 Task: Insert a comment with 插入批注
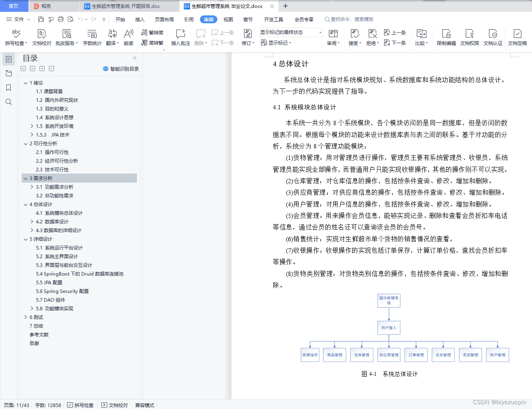180,38
